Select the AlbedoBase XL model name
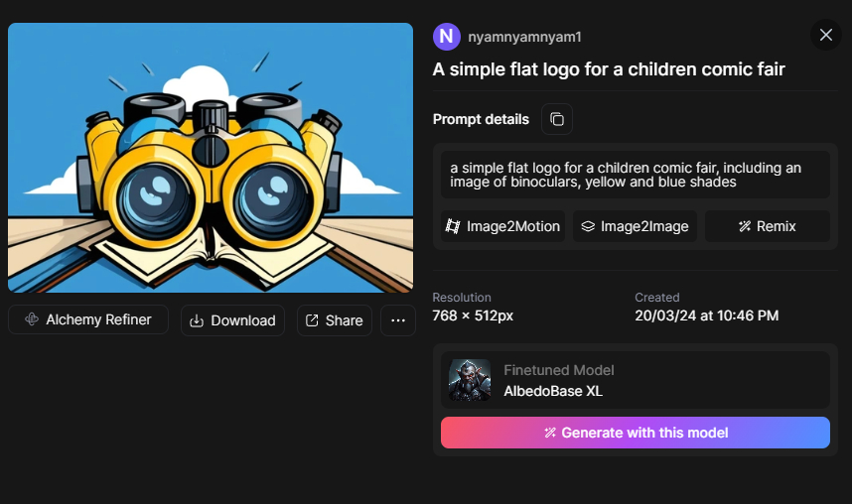 (553, 391)
